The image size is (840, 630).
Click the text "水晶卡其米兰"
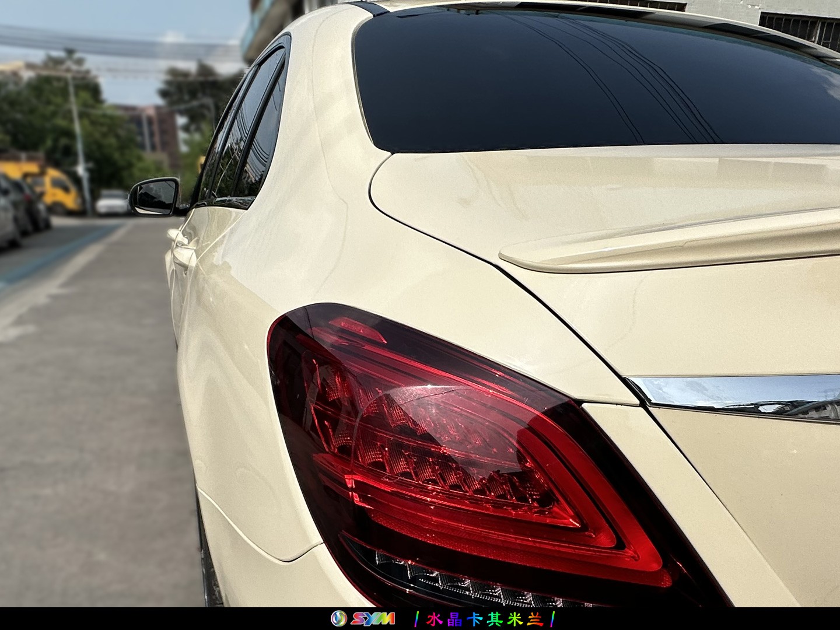coord(485,619)
